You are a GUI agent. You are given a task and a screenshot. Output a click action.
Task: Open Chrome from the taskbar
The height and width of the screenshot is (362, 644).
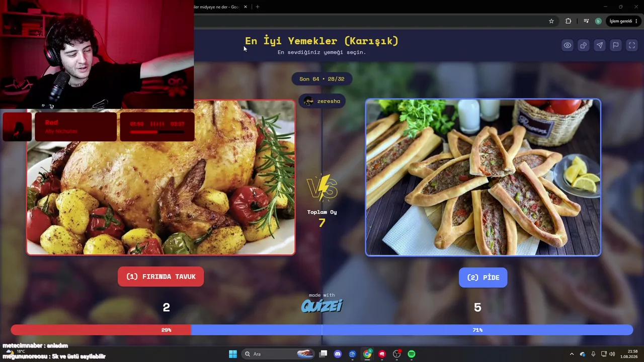367,354
